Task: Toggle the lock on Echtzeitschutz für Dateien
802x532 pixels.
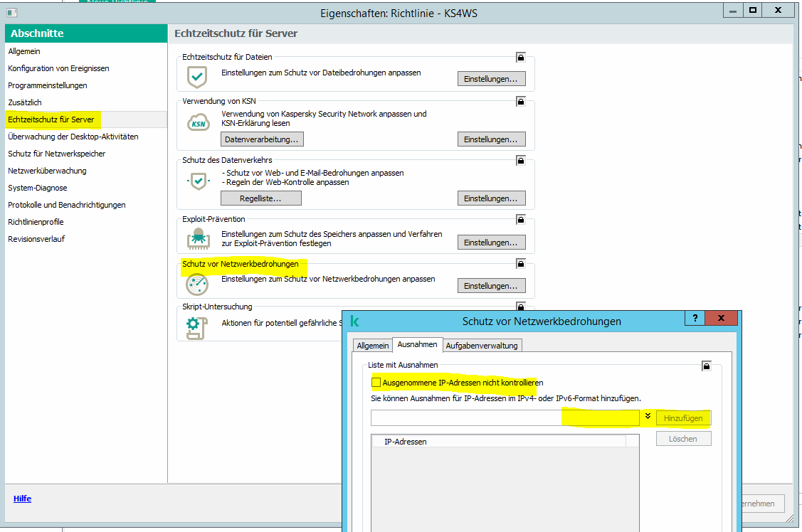Action: [x=521, y=57]
